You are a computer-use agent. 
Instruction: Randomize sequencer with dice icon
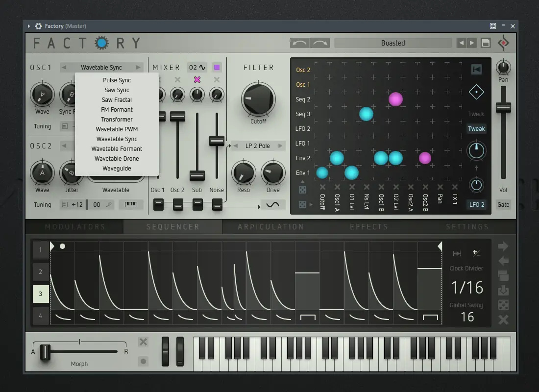click(503, 305)
